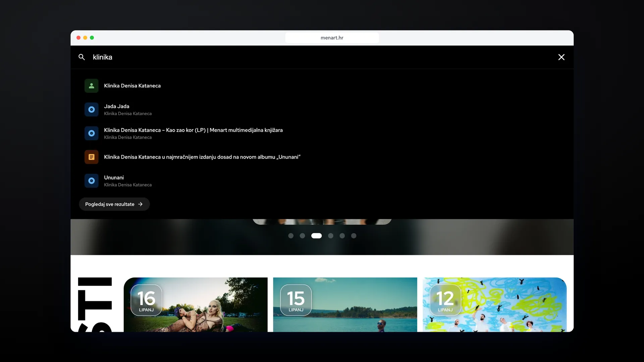Click the artist subtitle under Ununani
The width and height of the screenshot is (644, 362).
point(128,185)
